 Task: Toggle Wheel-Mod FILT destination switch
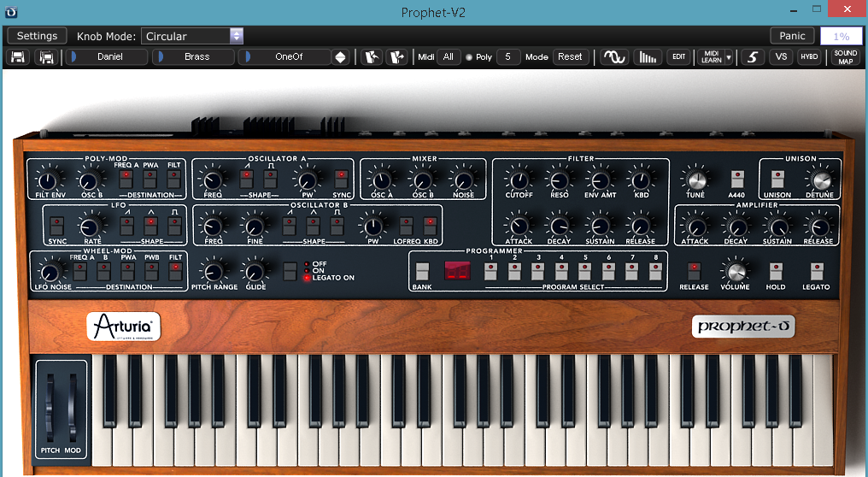pyautogui.click(x=175, y=271)
